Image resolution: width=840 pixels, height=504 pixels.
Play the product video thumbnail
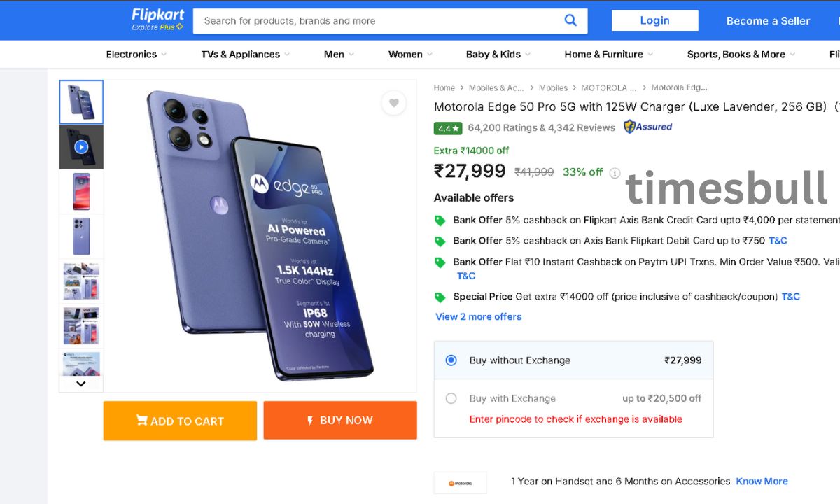81,147
